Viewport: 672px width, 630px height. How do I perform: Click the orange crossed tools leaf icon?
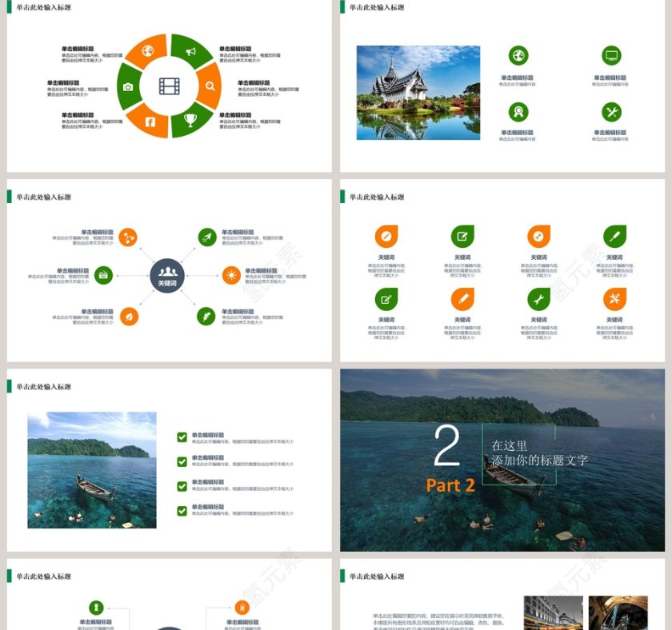tap(614, 299)
